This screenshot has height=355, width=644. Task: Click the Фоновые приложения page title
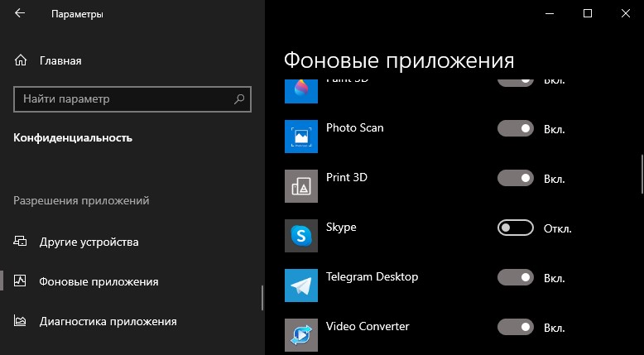point(399,60)
